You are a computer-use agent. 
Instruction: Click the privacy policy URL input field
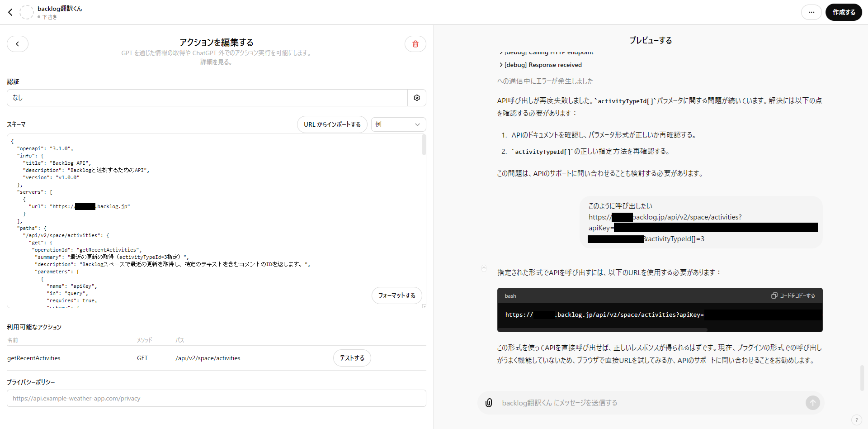click(216, 398)
